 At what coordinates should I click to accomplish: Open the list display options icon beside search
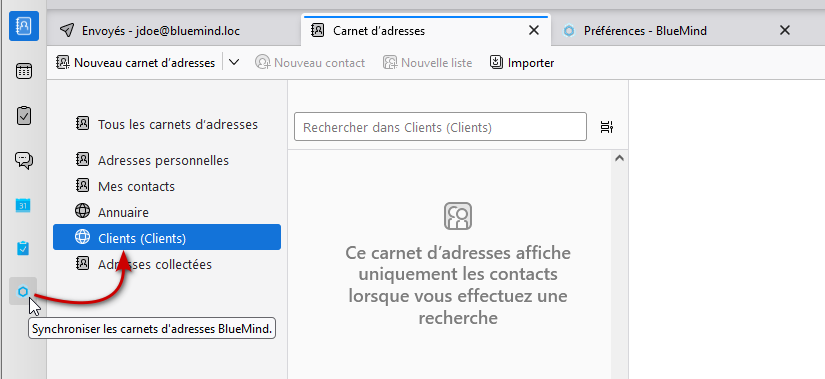[607, 127]
